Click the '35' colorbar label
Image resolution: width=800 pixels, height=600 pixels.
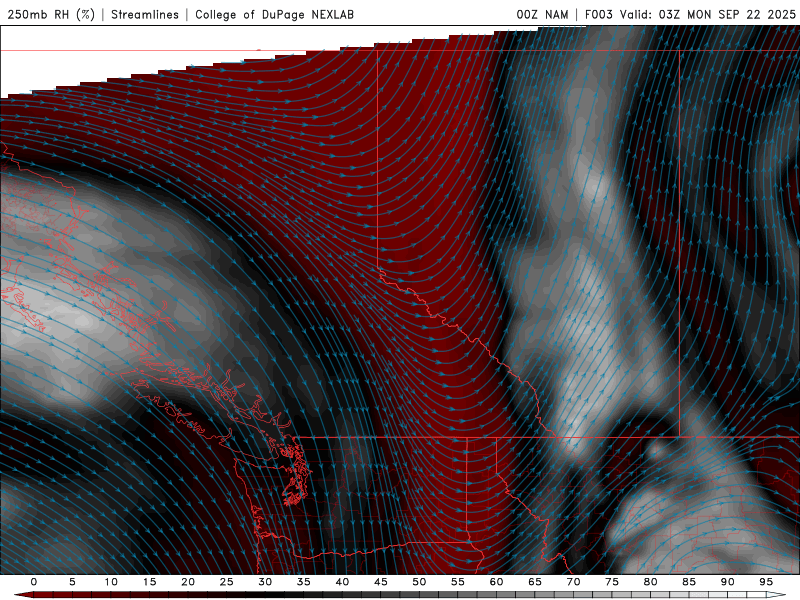coord(304,582)
